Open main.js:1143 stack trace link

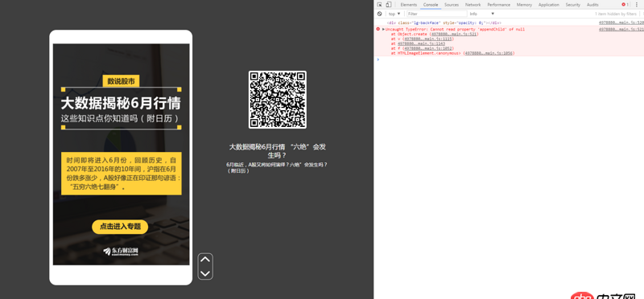[x=421, y=43]
